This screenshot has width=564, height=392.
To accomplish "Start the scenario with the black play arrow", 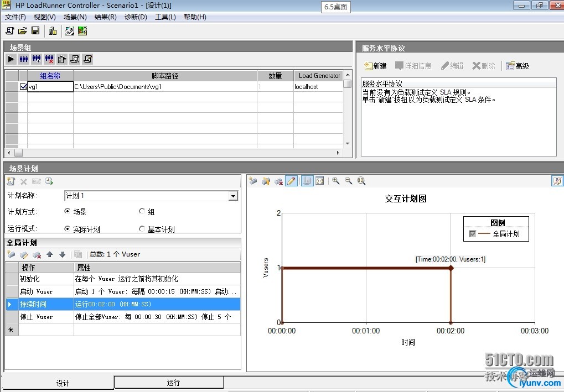I will 11,59.
